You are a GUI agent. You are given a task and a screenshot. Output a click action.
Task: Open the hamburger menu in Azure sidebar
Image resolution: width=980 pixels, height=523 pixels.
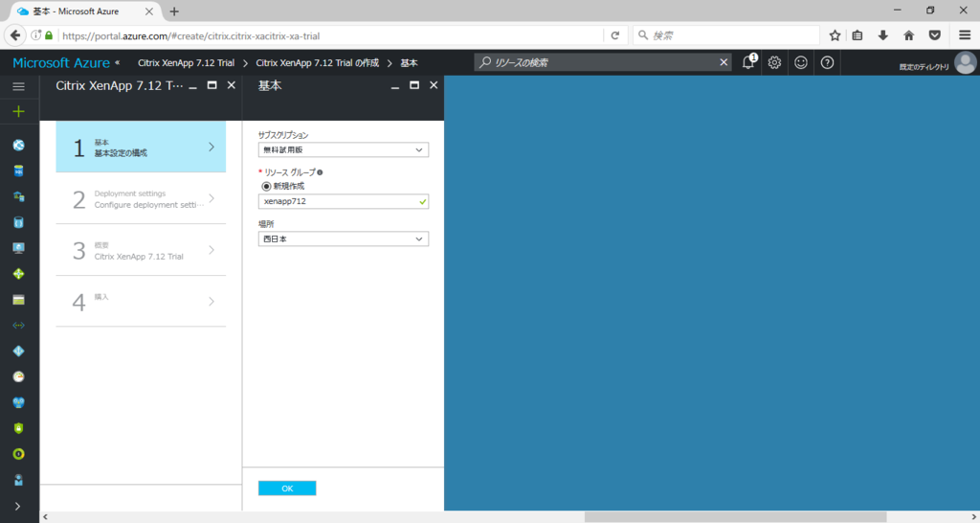[19, 86]
